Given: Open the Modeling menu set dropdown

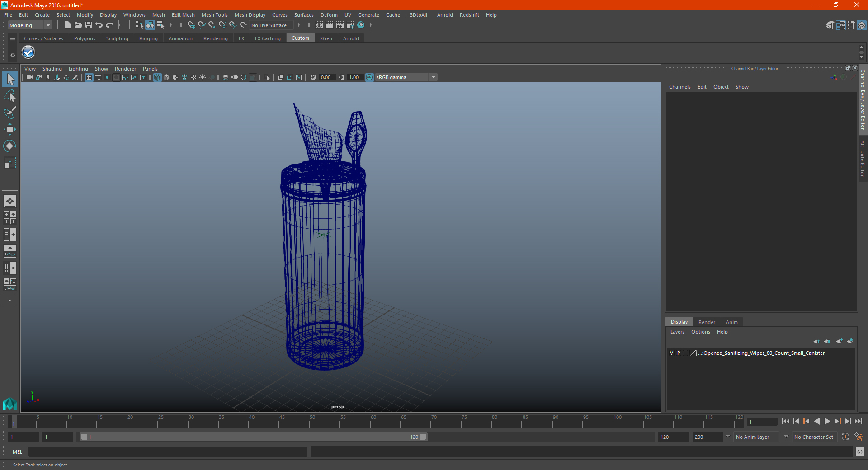Looking at the screenshot, I should tap(30, 25).
